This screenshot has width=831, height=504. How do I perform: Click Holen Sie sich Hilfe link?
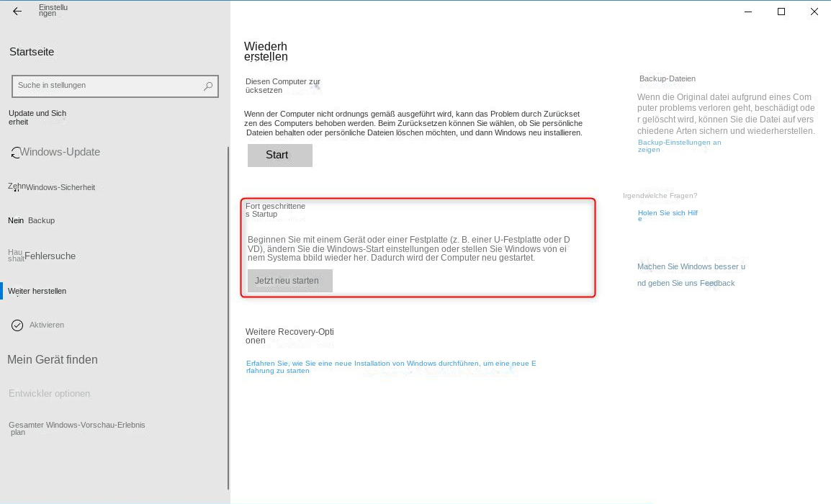[668, 215]
